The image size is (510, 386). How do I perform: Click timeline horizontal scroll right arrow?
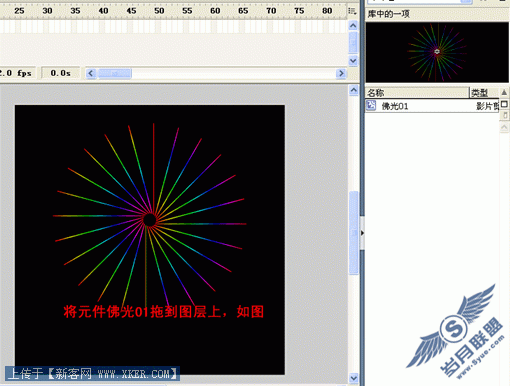[x=341, y=73]
